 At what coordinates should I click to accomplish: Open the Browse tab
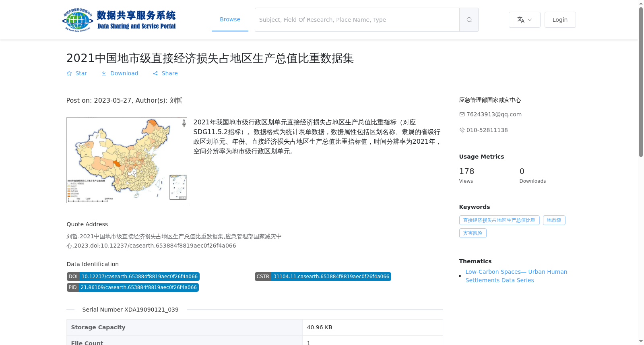click(x=230, y=19)
